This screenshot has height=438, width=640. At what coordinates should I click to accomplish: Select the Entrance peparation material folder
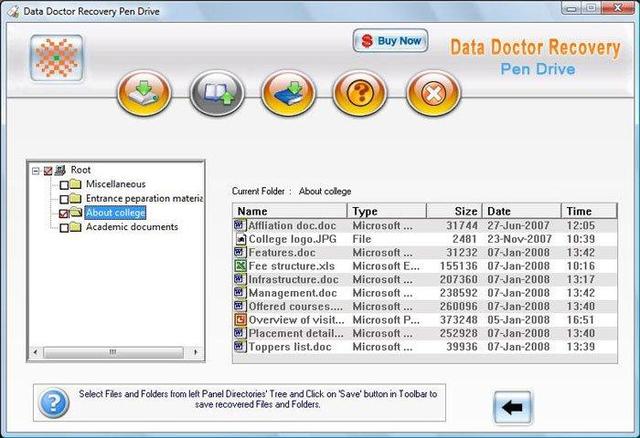144,198
